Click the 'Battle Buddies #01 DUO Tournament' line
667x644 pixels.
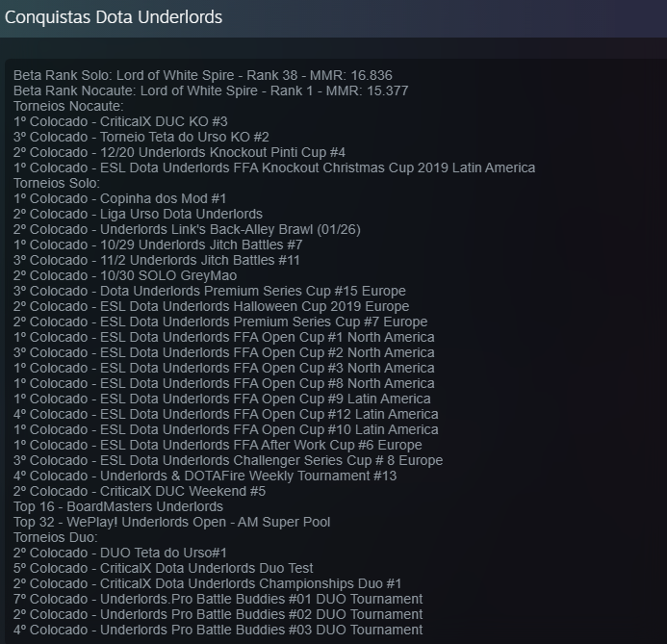218,599
